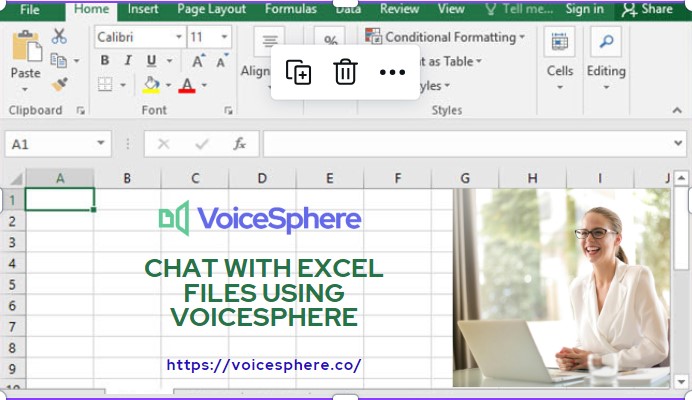
Task: Apply the yellow Fill Color bucket
Action: pos(151,84)
